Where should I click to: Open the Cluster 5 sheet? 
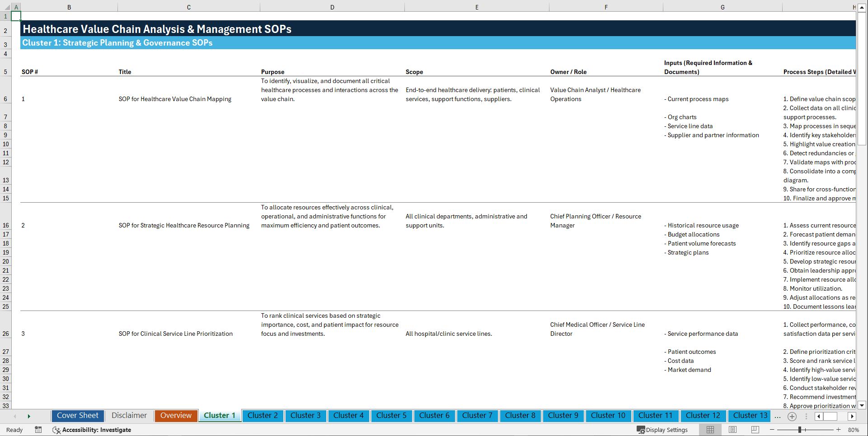click(391, 416)
